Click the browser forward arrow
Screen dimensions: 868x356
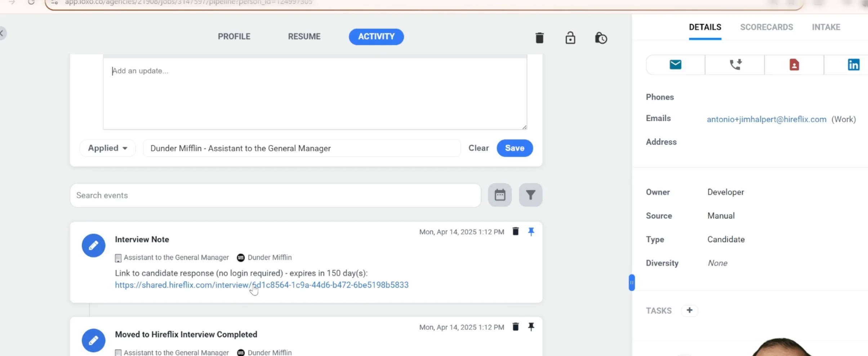click(12, 2)
